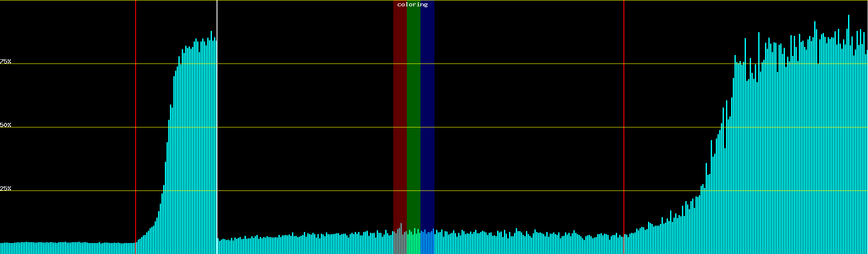The image size is (868, 254).
Task: Click the "coloring" label at top
Action: click(x=412, y=5)
